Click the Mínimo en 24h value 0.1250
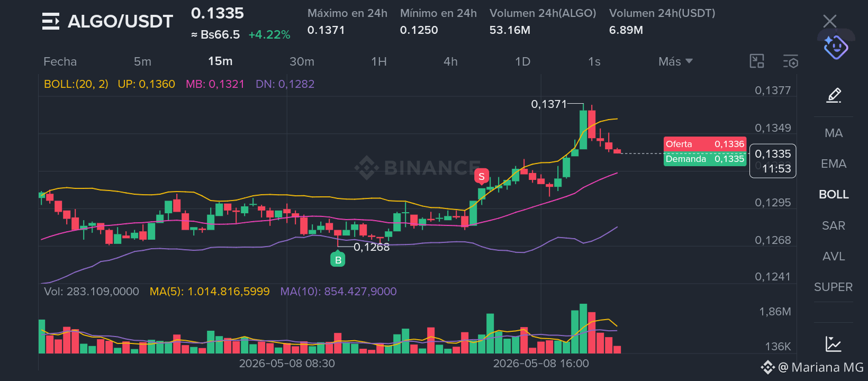The height and width of the screenshot is (381, 868). 419,30
